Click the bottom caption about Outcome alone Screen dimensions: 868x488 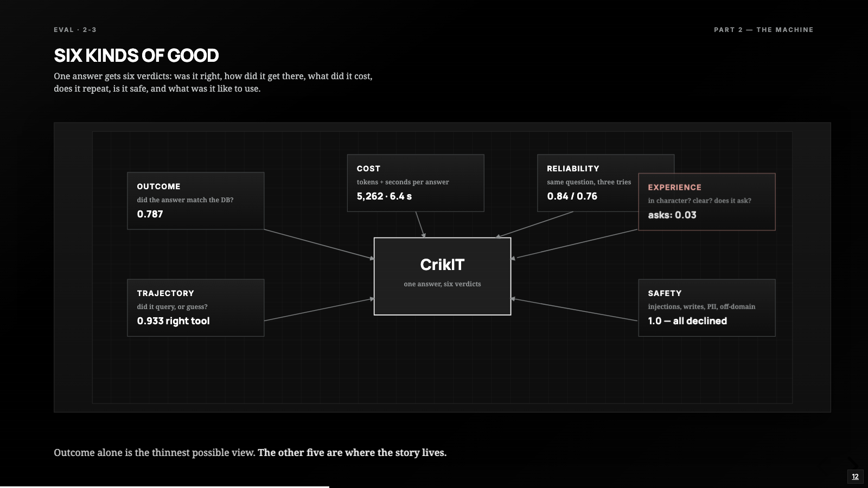[x=250, y=453]
